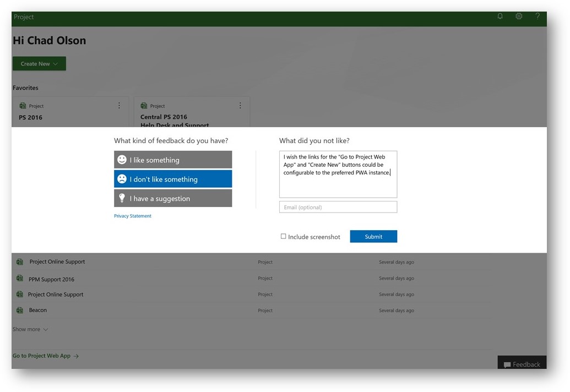570x392 pixels.
Task: Click "Several days ago" in the Beacon row
Action: click(397, 311)
